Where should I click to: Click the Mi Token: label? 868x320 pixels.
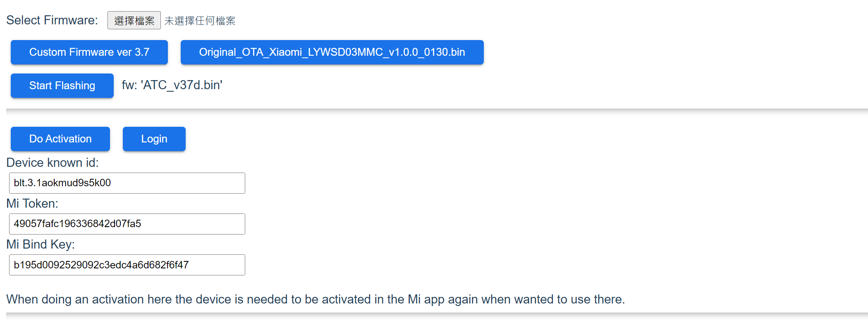pyautogui.click(x=32, y=204)
